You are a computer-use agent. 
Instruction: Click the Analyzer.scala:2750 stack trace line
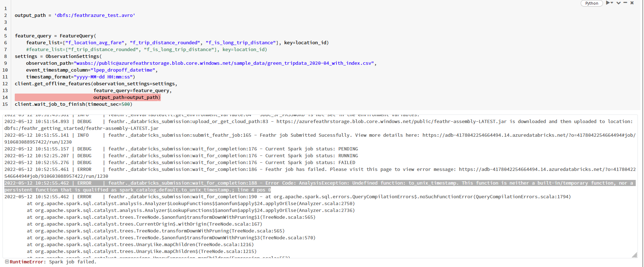(x=191, y=204)
